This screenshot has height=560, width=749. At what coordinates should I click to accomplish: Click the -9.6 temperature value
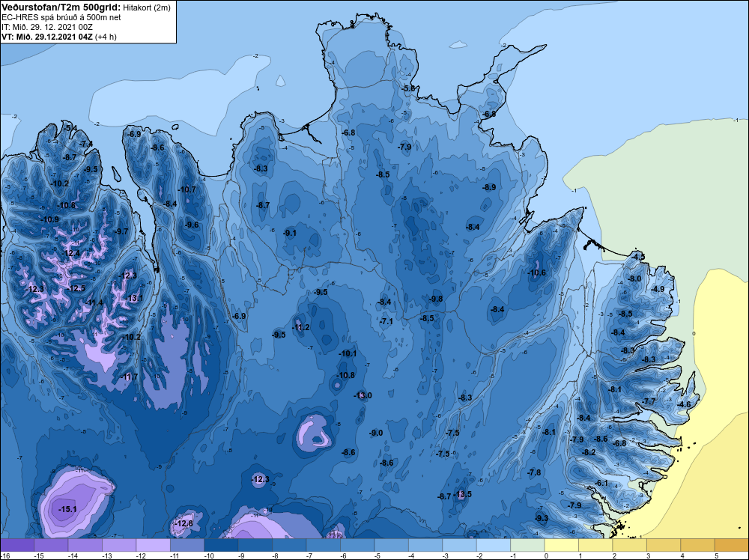click(x=192, y=225)
